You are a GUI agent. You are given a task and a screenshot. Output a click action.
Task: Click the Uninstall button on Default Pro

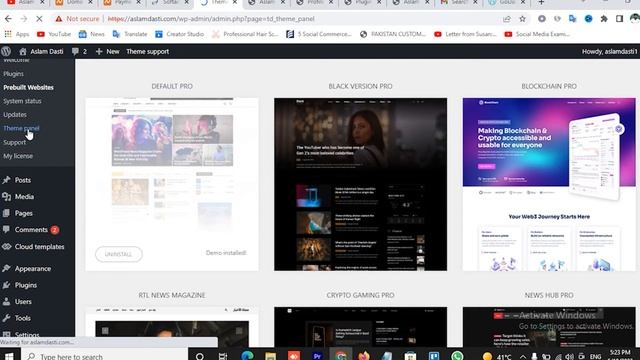(x=119, y=254)
